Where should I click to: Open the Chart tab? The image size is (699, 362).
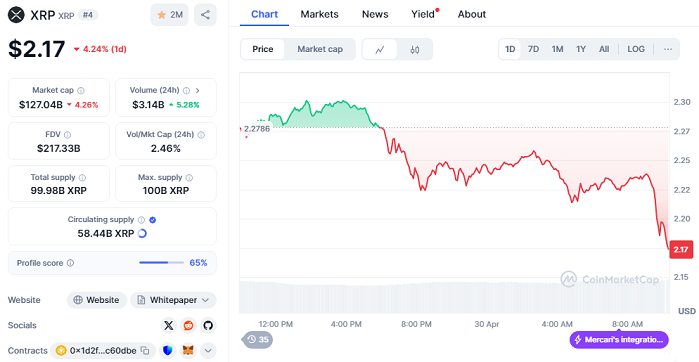pos(264,14)
